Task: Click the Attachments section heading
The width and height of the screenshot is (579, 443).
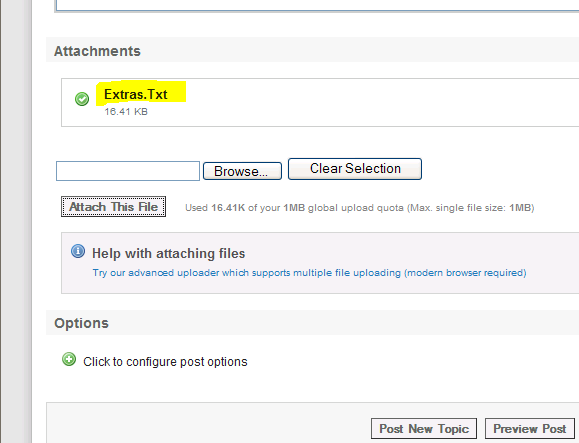Action: coord(97,51)
